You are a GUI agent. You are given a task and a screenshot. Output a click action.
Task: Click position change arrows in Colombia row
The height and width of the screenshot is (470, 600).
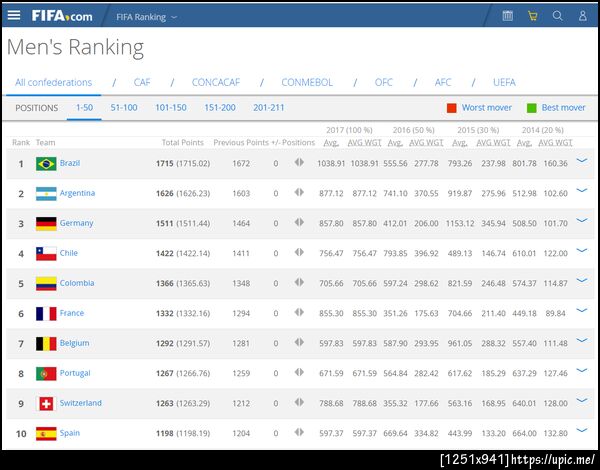(x=299, y=282)
